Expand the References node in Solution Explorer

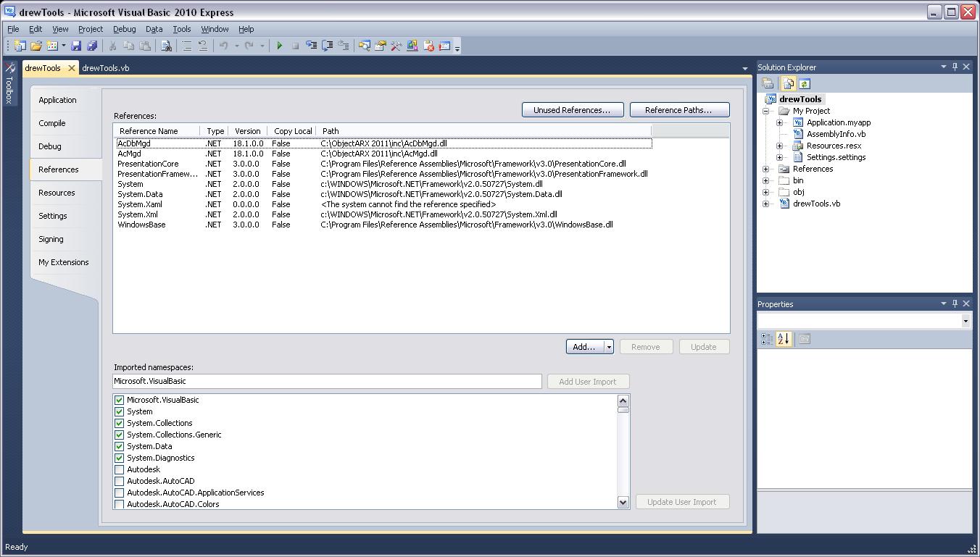pos(765,169)
